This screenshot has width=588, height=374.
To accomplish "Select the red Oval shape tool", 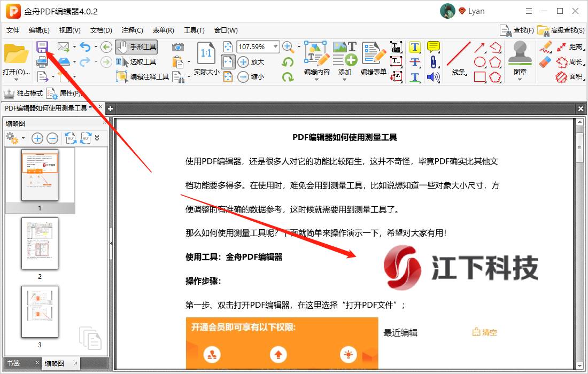I will [479, 62].
